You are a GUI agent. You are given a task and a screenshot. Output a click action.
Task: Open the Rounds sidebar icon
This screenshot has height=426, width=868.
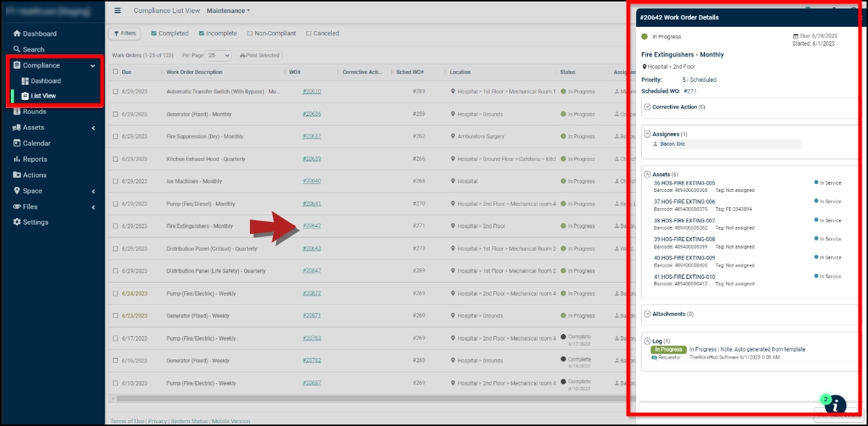[x=17, y=111]
